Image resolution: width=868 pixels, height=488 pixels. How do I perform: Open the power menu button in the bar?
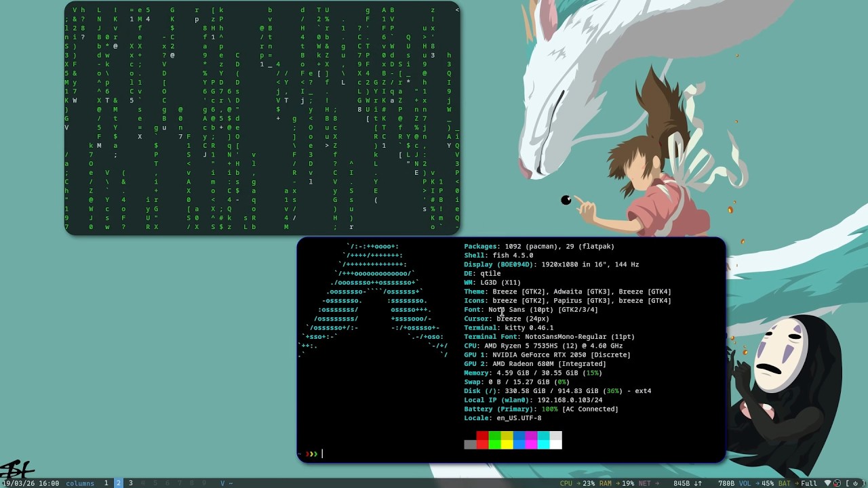click(856, 483)
